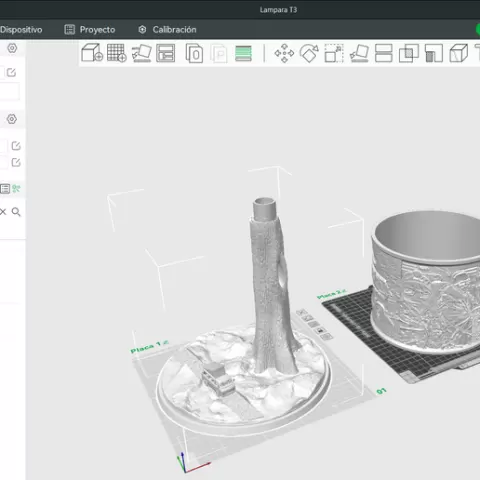Select the Seam painting cube tool
Viewport: 480px width, 480px height.
(x=459, y=53)
